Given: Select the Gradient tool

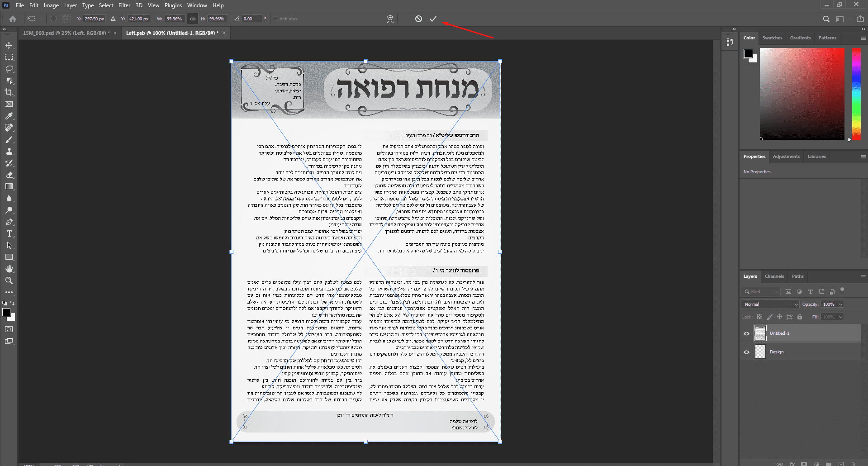Looking at the screenshot, I should coord(9,186).
